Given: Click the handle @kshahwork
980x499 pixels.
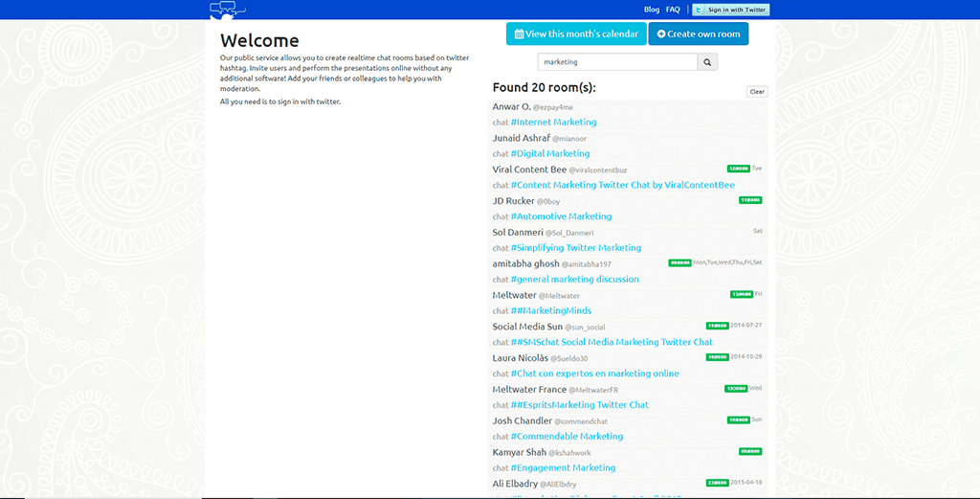Looking at the screenshot, I should 569,453.
